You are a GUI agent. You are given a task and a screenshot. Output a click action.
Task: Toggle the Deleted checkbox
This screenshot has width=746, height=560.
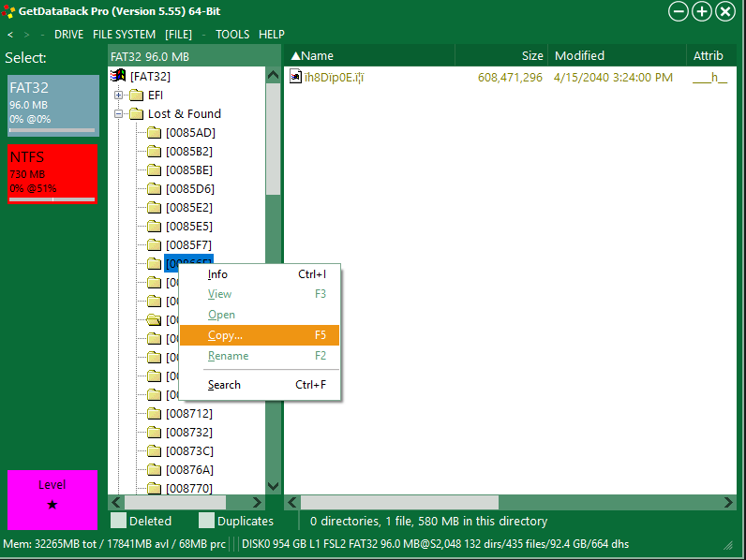click(118, 521)
